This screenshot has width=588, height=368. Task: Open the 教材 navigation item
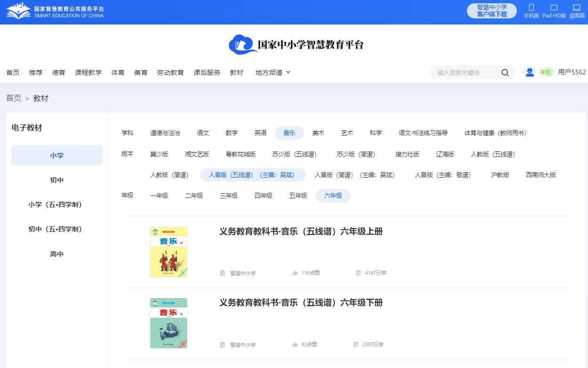[237, 73]
